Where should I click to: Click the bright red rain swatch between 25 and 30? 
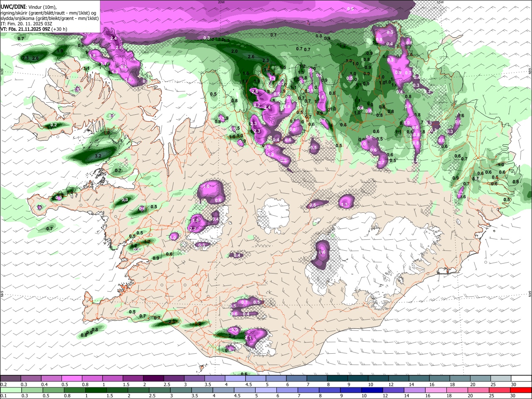tap(500, 390)
